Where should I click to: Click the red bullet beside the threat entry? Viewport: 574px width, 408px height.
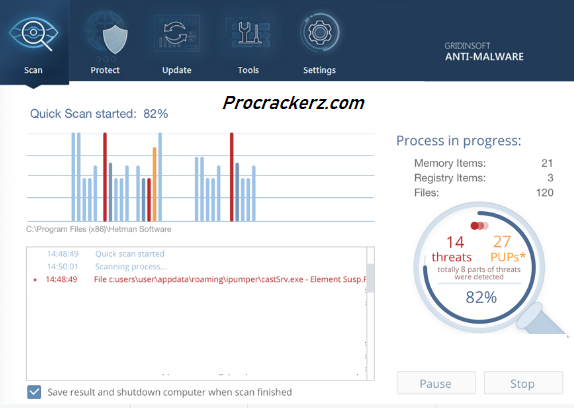pos(35,280)
